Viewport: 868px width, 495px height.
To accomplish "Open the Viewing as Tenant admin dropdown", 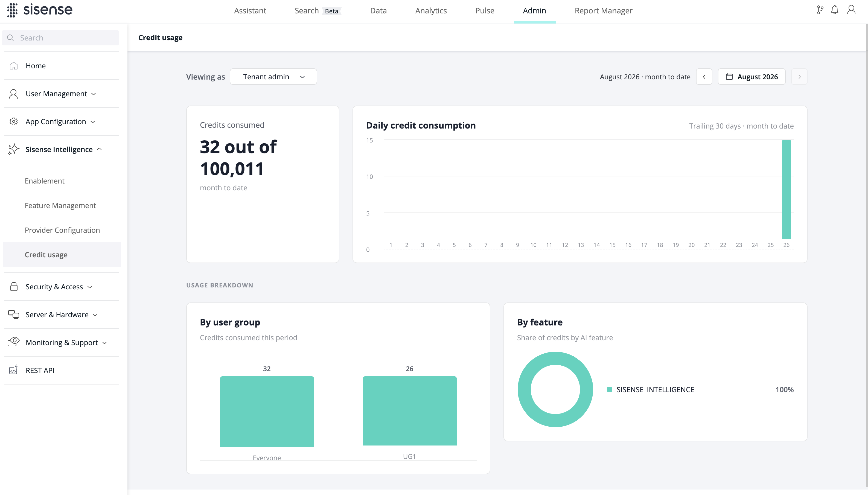I will click(x=273, y=77).
